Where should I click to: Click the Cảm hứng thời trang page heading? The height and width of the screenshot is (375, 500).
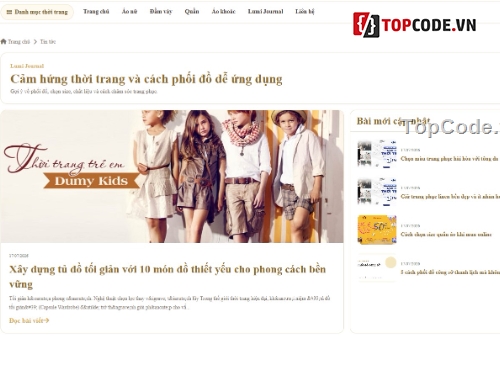146,79
